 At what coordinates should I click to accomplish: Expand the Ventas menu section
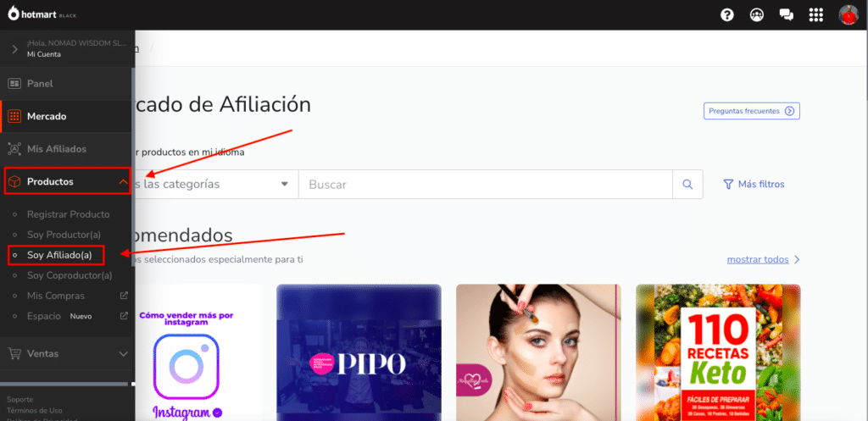(123, 353)
